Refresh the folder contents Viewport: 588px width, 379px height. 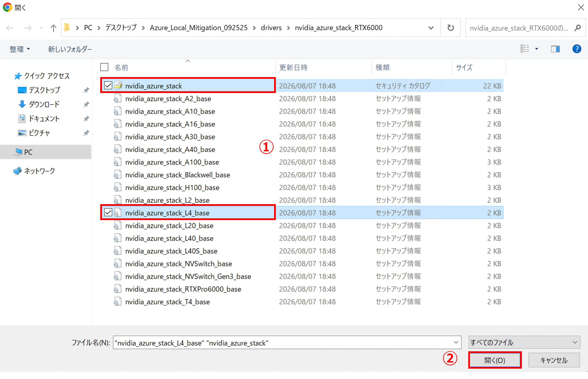click(x=450, y=28)
